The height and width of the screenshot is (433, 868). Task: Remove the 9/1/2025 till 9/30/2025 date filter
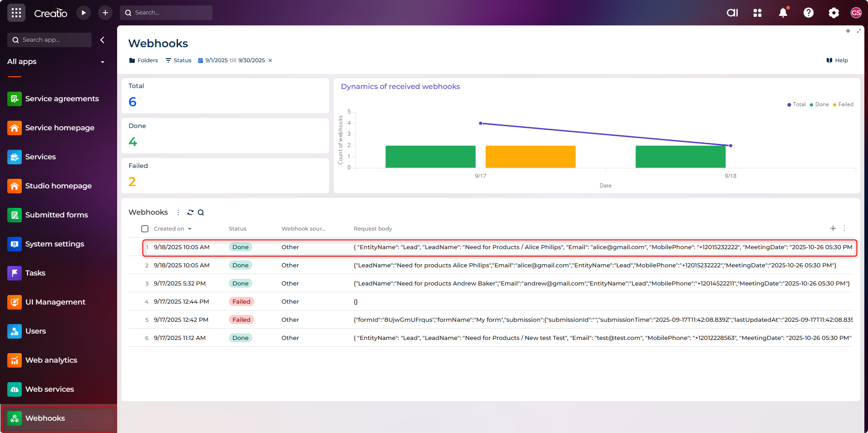tap(270, 60)
